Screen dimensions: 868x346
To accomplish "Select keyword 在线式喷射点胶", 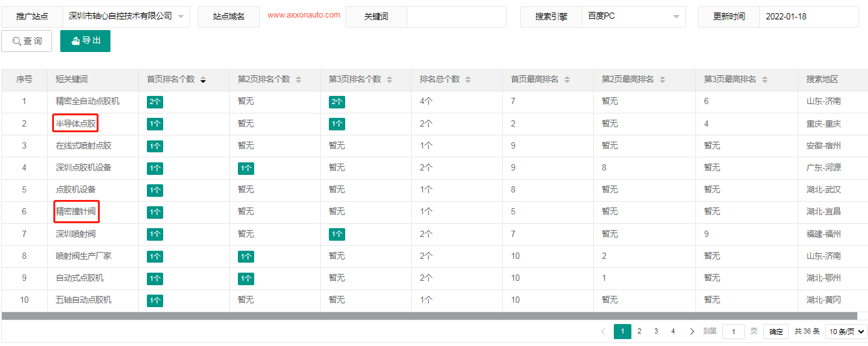I will pyautogui.click(x=83, y=145).
